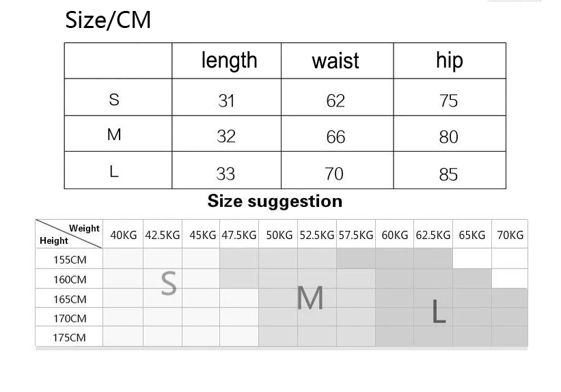Select the hip column header

450,61
